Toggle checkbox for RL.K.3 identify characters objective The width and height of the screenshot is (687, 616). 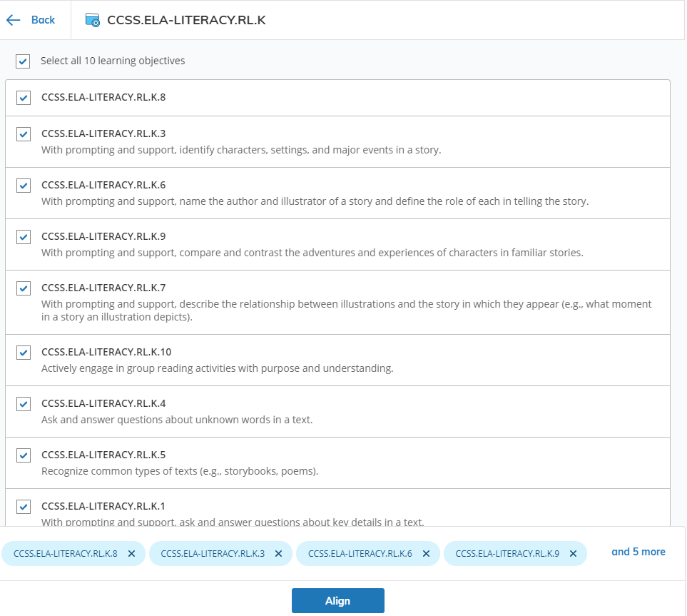[24, 134]
